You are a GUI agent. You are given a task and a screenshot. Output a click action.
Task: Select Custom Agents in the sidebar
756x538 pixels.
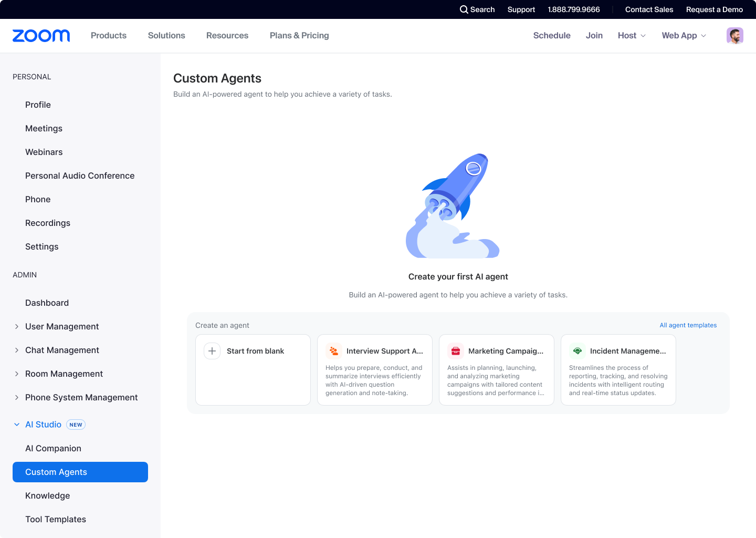80,472
